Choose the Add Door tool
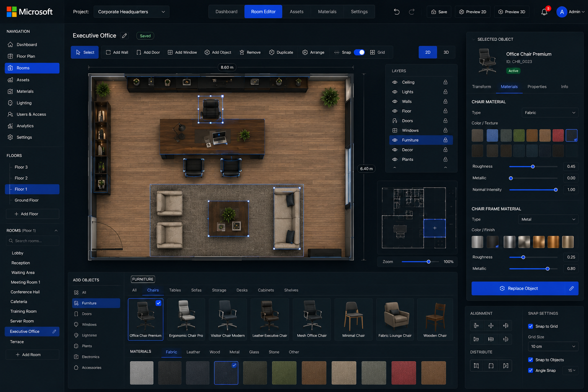This screenshot has height=392, width=588. 148,52
